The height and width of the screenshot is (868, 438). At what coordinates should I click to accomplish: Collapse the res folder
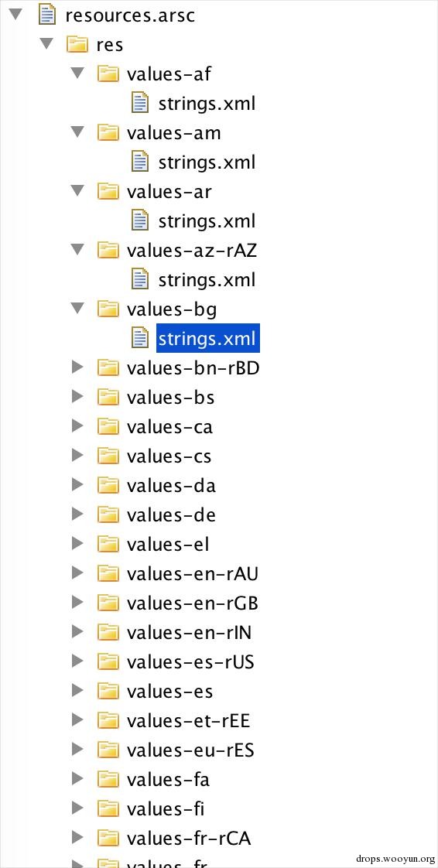pos(46,44)
